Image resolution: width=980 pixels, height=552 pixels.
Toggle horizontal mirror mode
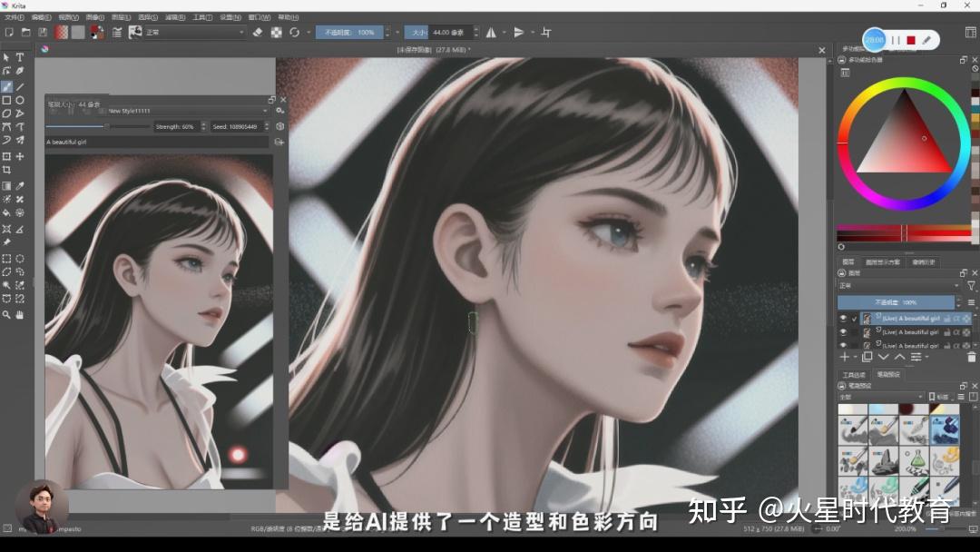click(492, 33)
